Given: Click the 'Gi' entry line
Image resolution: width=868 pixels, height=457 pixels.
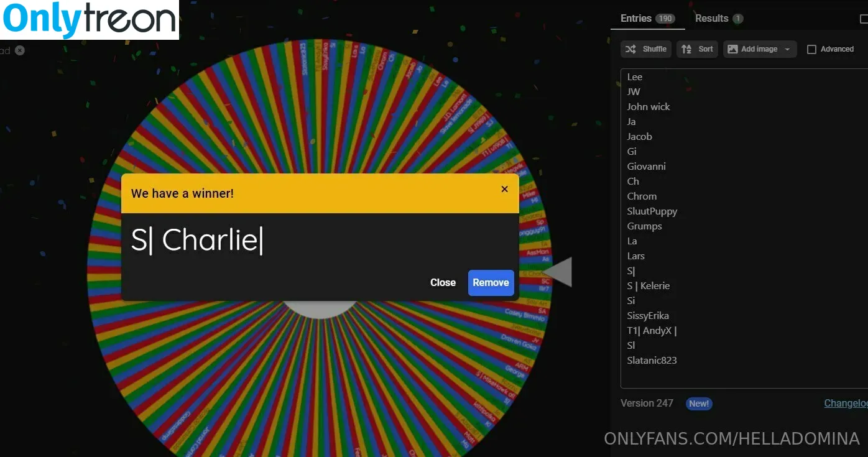Looking at the screenshot, I should click(x=632, y=152).
